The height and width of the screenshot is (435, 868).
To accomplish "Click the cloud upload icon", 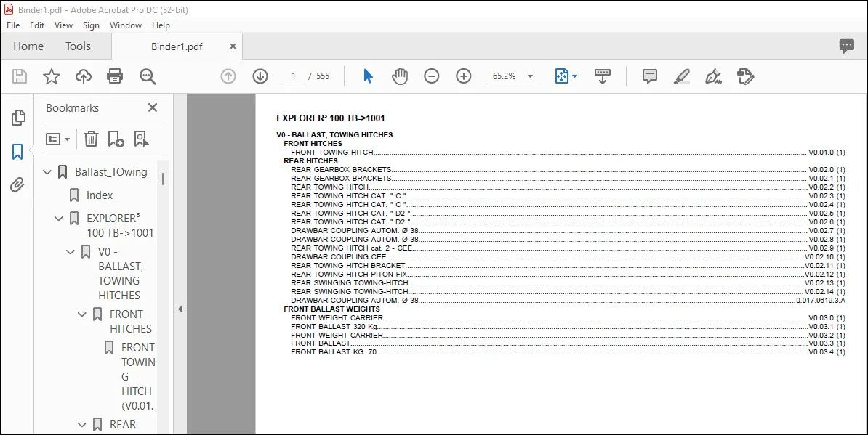I will click(84, 76).
